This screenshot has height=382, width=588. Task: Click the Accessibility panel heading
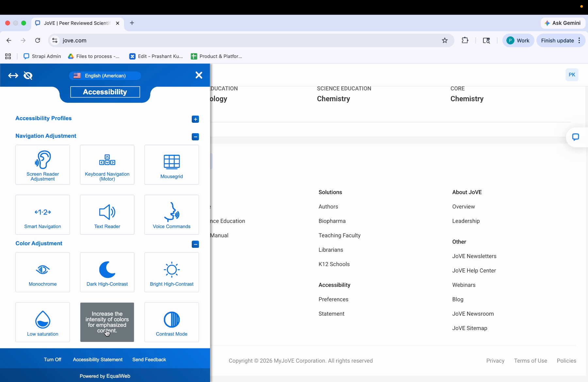[x=105, y=92]
